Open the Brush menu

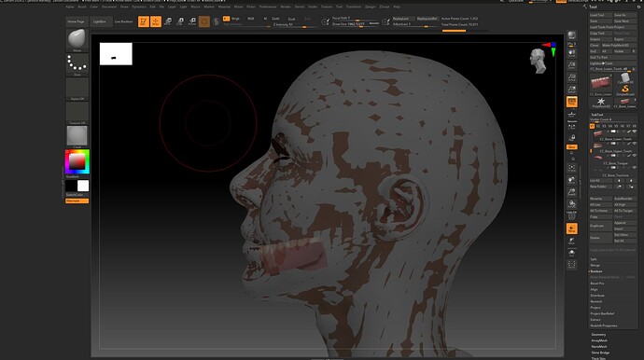coord(82,7)
